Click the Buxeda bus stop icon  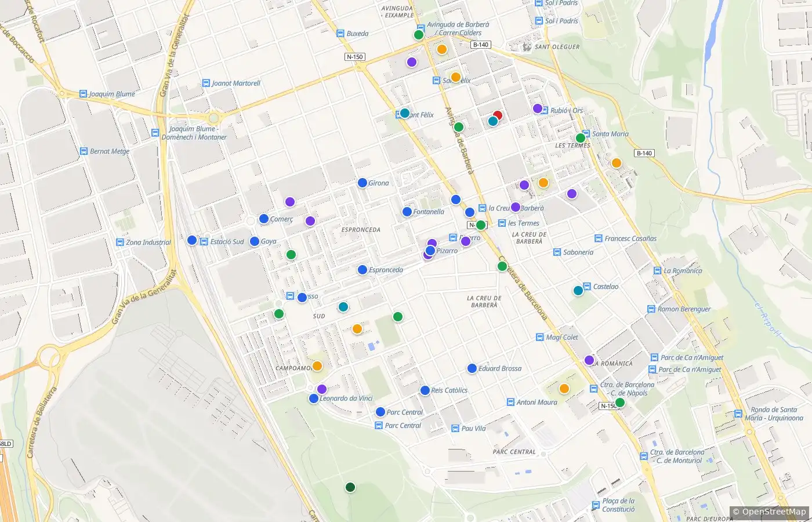(x=340, y=34)
